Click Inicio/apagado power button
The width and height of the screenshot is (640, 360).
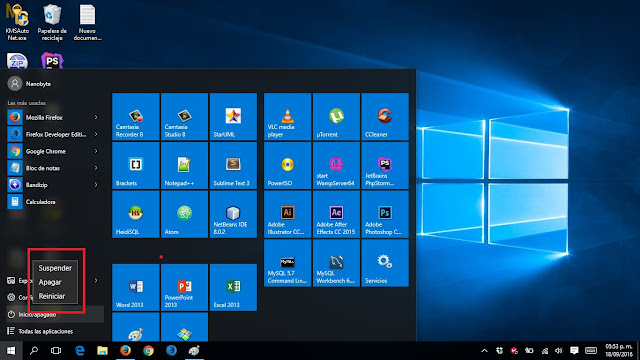[55, 314]
